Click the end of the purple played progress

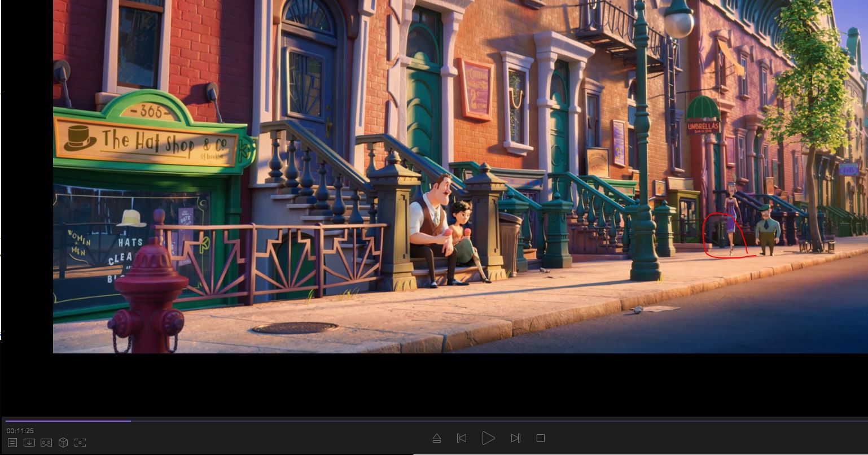pyautogui.click(x=130, y=421)
